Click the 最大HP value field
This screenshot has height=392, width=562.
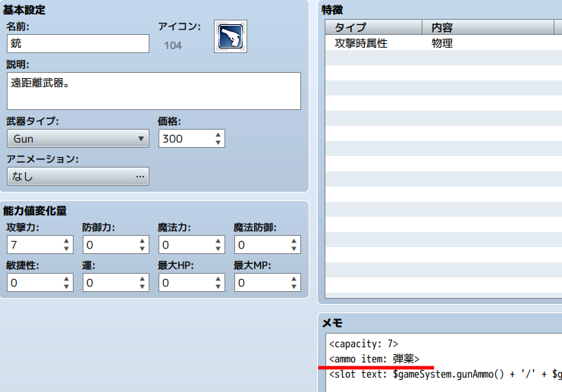[x=184, y=283]
